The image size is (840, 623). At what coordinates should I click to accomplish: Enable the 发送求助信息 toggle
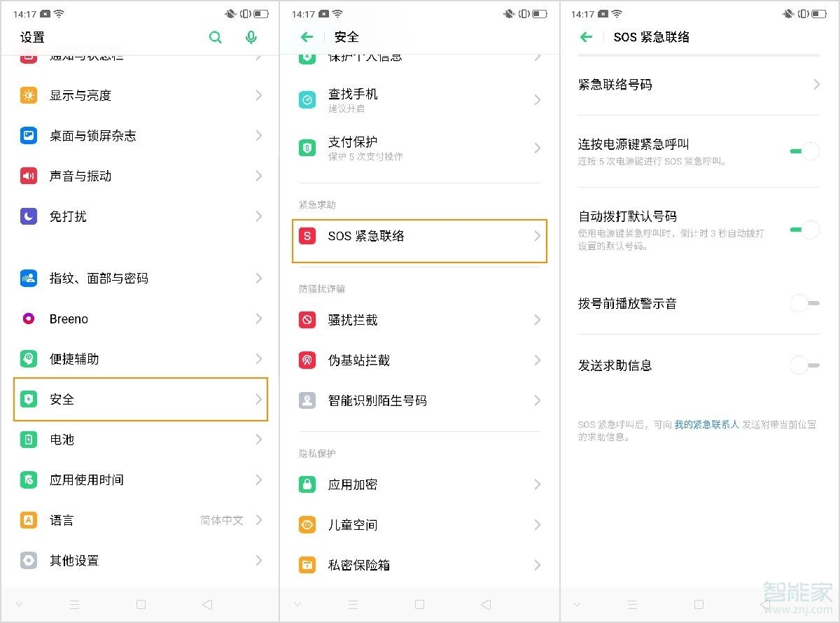(805, 365)
